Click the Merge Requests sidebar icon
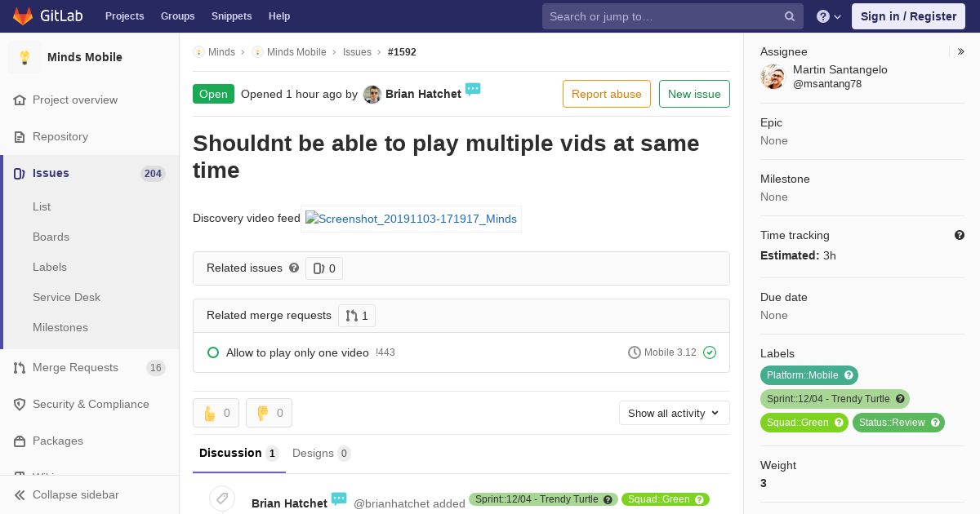This screenshot has height=514, width=980. pos(20,367)
